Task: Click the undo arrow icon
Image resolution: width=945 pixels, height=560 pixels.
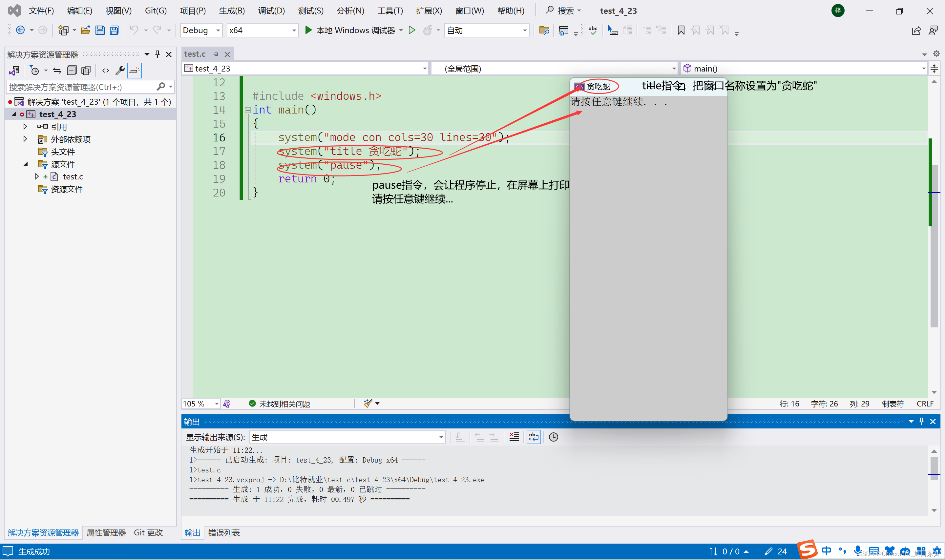Action: (x=134, y=30)
